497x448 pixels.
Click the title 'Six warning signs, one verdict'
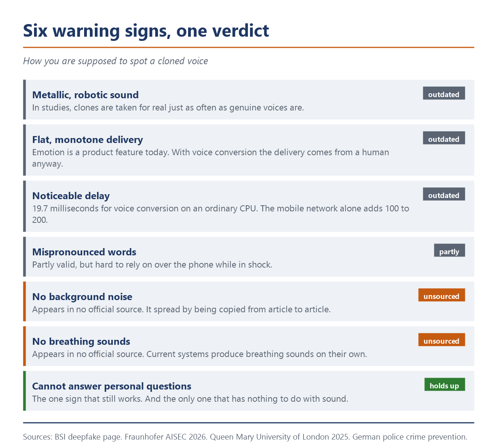[146, 31]
